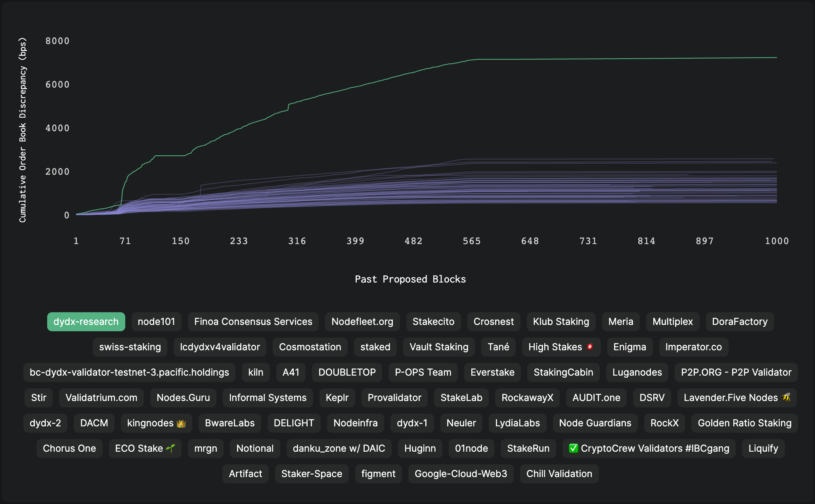The image size is (815, 504).
Task: Select the Chorus One chip
Action: (69, 448)
